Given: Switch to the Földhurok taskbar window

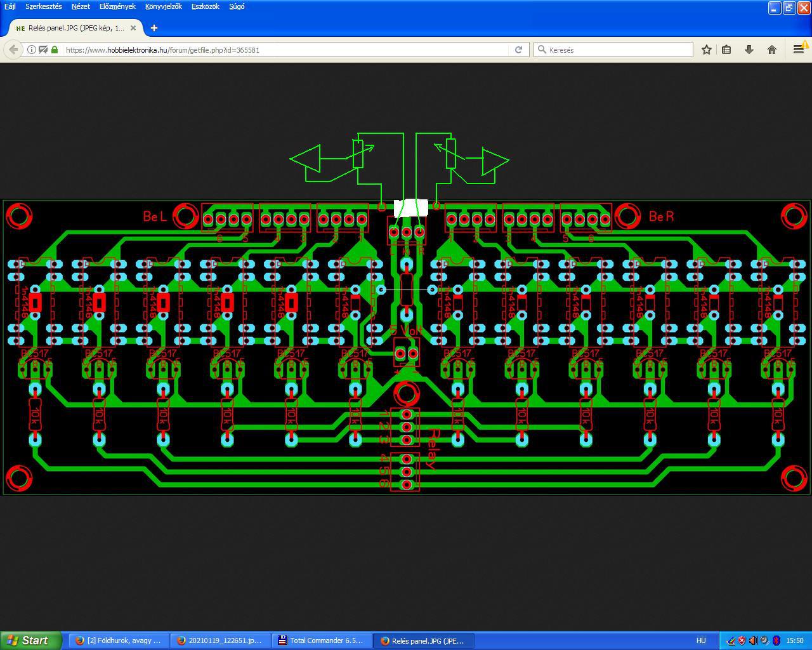Looking at the screenshot, I should tap(119, 640).
